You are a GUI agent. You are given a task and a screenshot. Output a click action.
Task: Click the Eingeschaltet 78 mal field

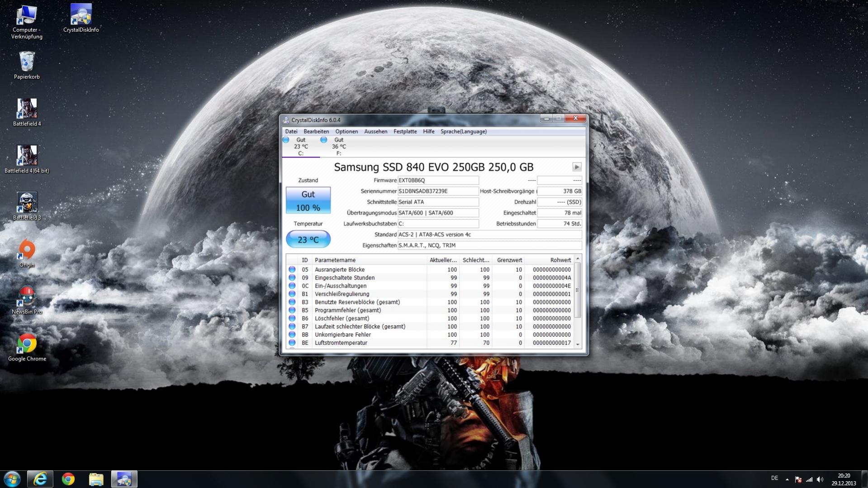pos(560,213)
